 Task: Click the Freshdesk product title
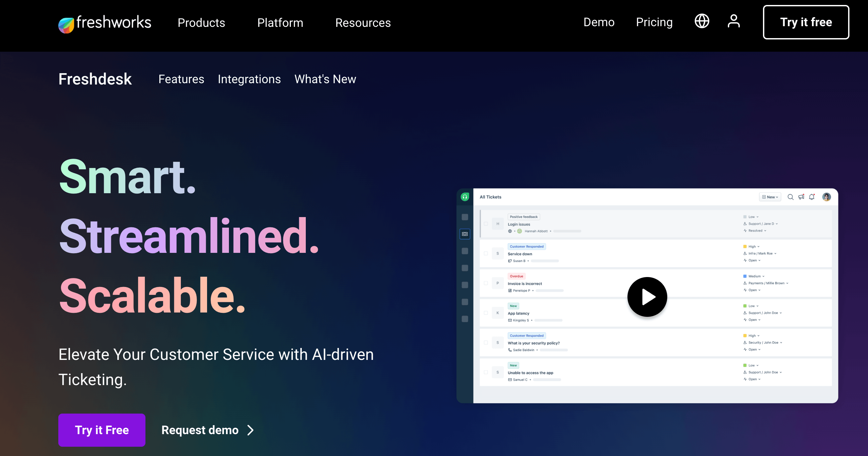point(95,79)
